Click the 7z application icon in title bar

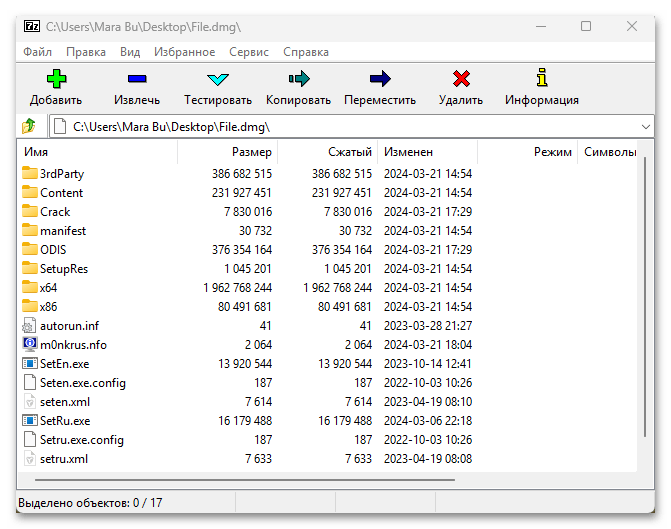32,27
